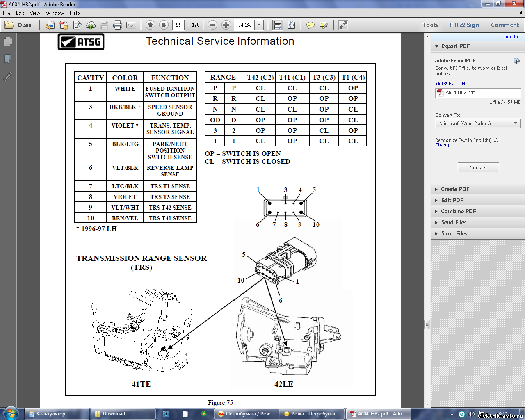Click the Change language link

pos(443,145)
